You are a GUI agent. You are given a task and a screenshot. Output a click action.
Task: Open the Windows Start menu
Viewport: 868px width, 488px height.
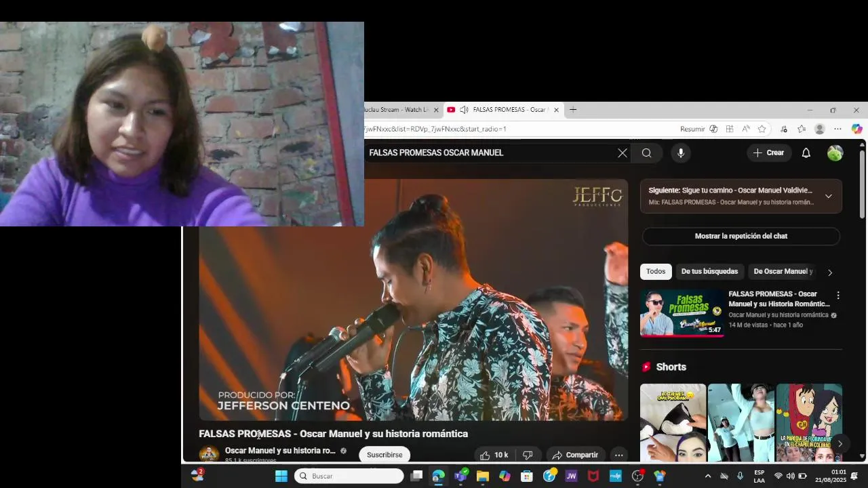(281, 476)
